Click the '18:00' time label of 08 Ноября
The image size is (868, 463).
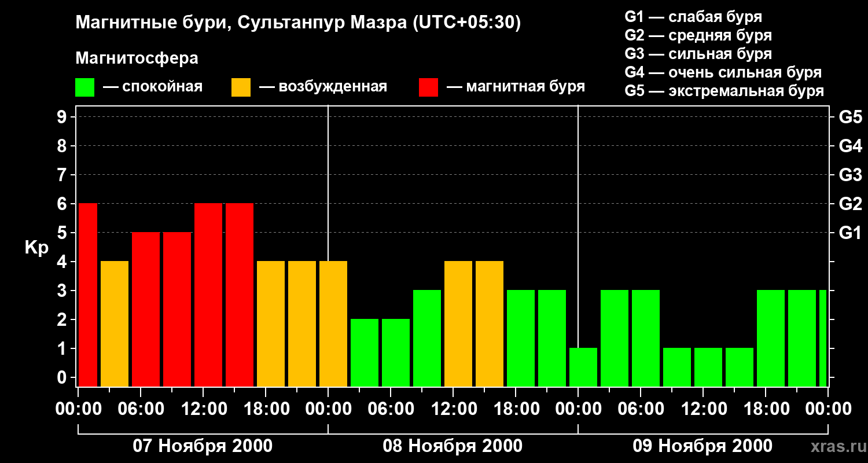[x=516, y=409]
